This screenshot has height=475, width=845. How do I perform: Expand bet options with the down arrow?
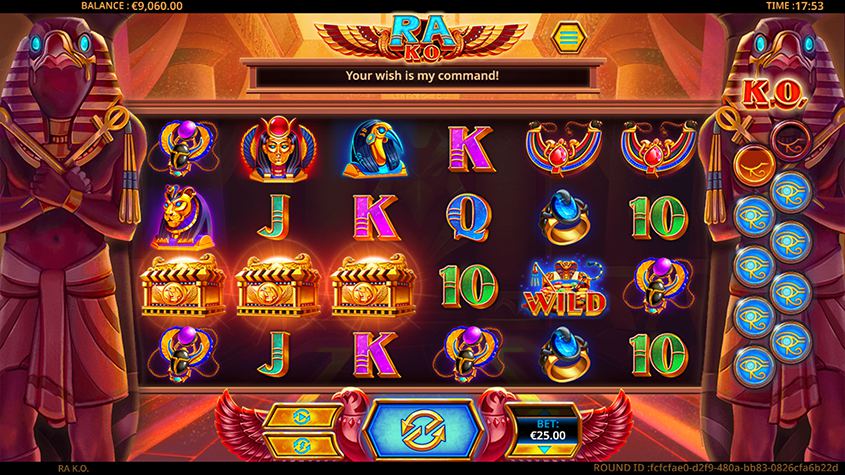(x=544, y=450)
